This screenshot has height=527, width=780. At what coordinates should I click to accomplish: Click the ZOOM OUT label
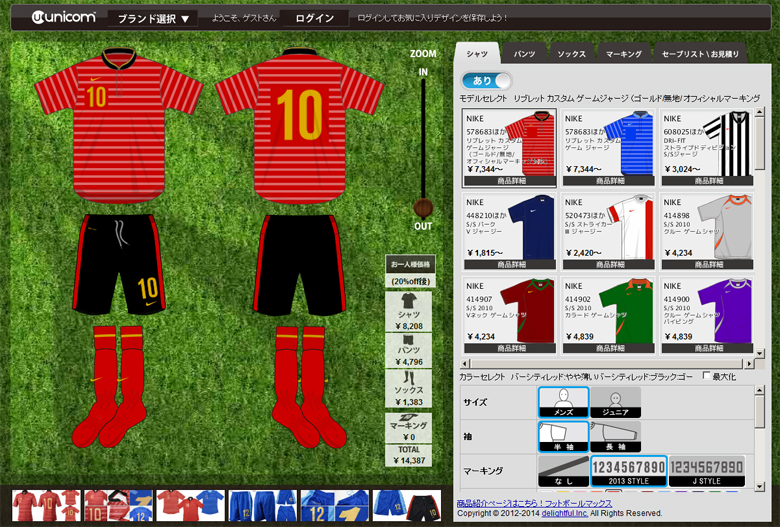[x=423, y=226]
